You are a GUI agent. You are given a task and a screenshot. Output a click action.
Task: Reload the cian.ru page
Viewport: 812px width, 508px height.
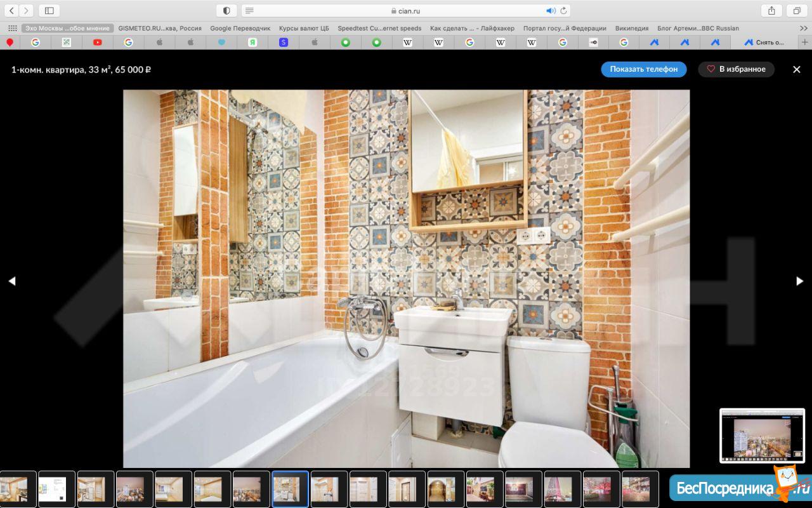point(563,11)
